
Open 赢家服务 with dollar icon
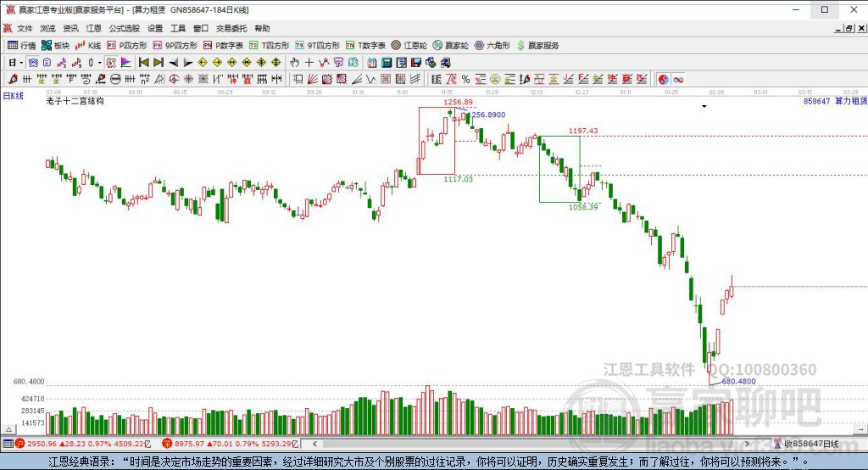coord(537,46)
